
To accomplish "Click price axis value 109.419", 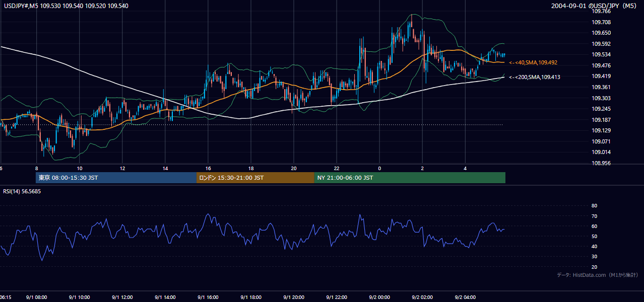I will pos(601,77).
